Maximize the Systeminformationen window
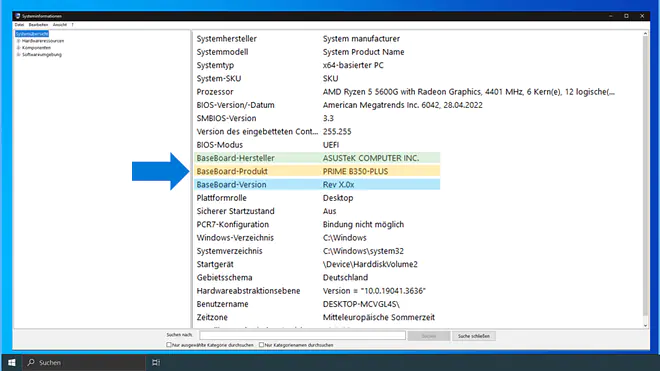The width and height of the screenshot is (660, 371). point(626,16)
